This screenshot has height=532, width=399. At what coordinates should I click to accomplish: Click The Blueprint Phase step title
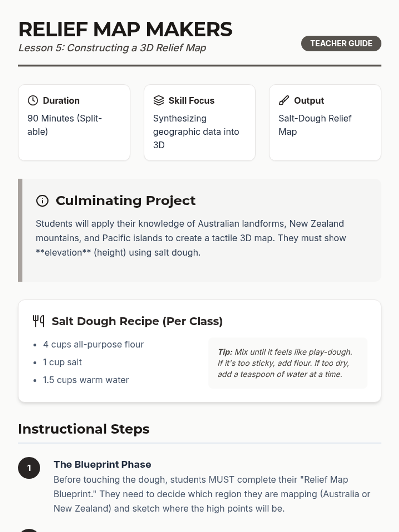pos(102,465)
